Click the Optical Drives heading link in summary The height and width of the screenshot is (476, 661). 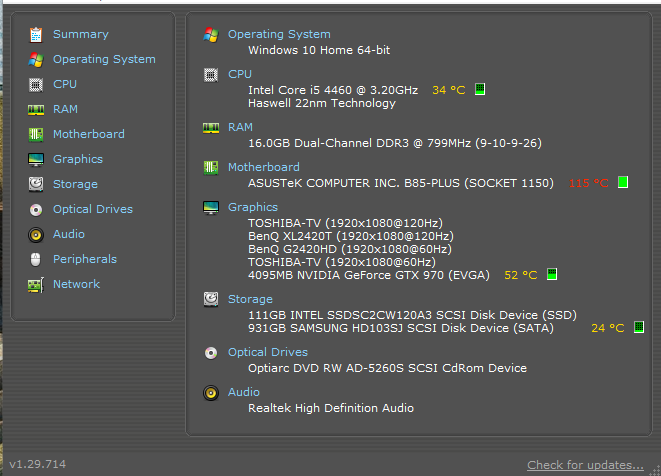pos(268,352)
